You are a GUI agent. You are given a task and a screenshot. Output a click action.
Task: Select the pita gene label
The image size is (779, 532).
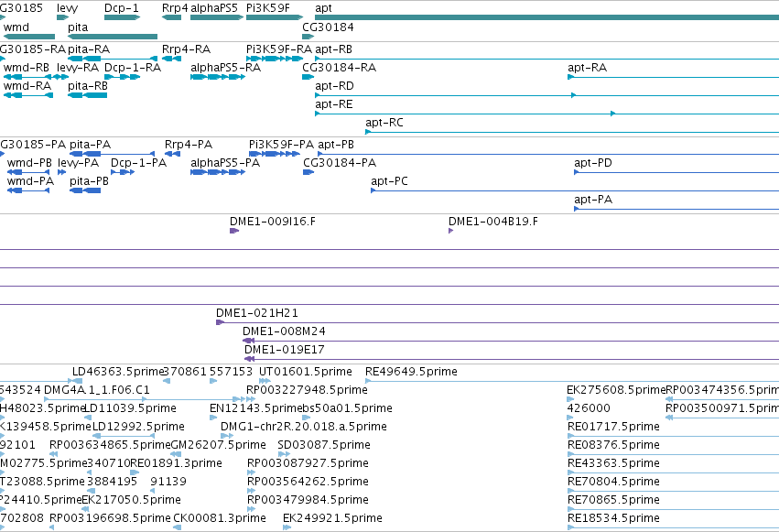78,27
